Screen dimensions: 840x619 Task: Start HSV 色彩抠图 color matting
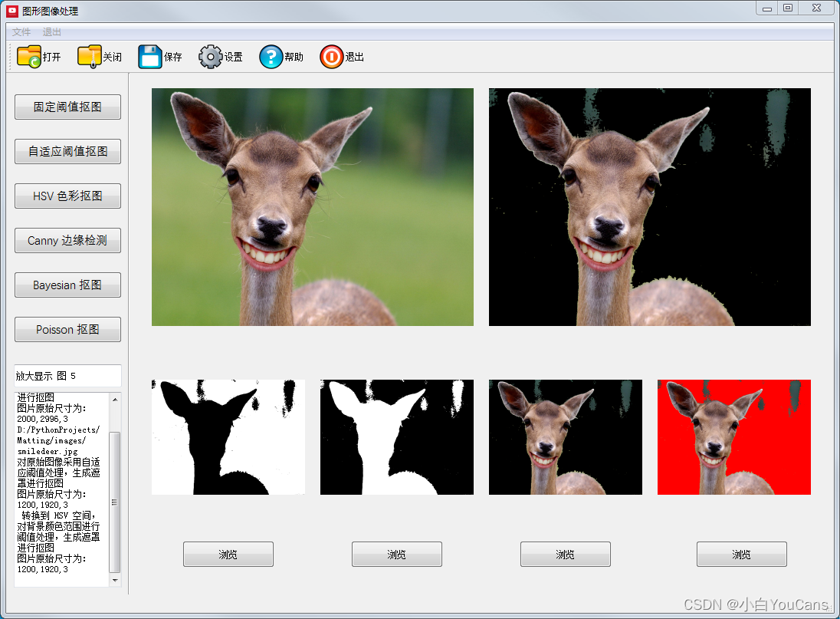pos(67,196)
